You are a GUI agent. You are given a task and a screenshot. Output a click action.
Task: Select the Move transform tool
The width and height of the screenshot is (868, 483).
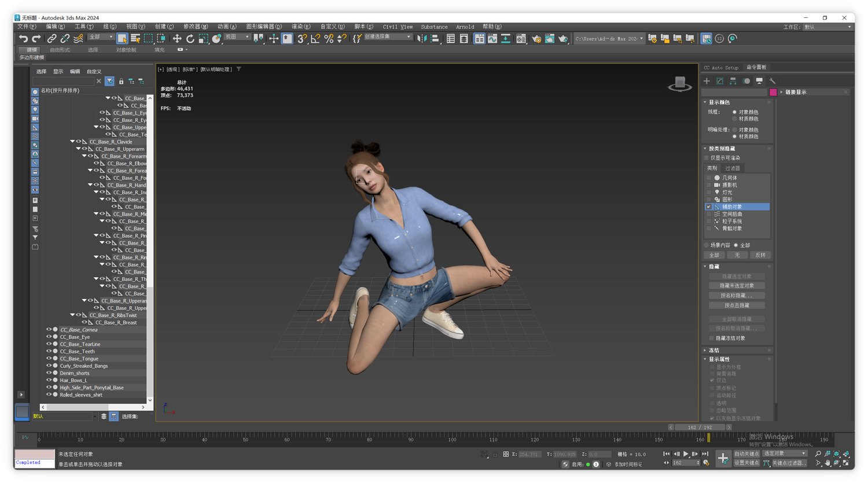(x=176, y=39)
